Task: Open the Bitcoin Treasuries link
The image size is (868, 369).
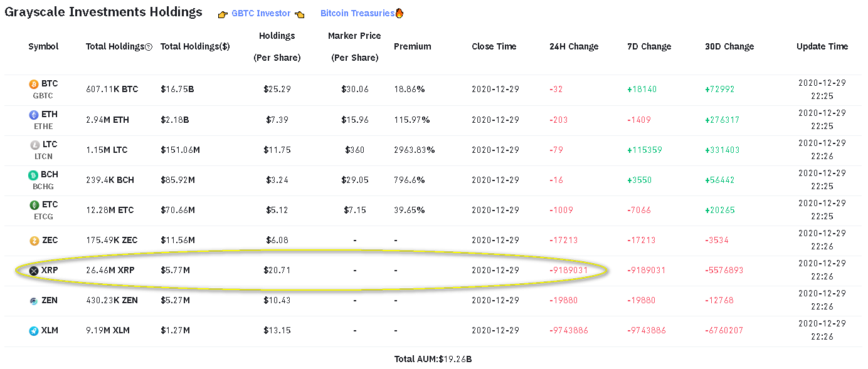Action: coord(357,13)
